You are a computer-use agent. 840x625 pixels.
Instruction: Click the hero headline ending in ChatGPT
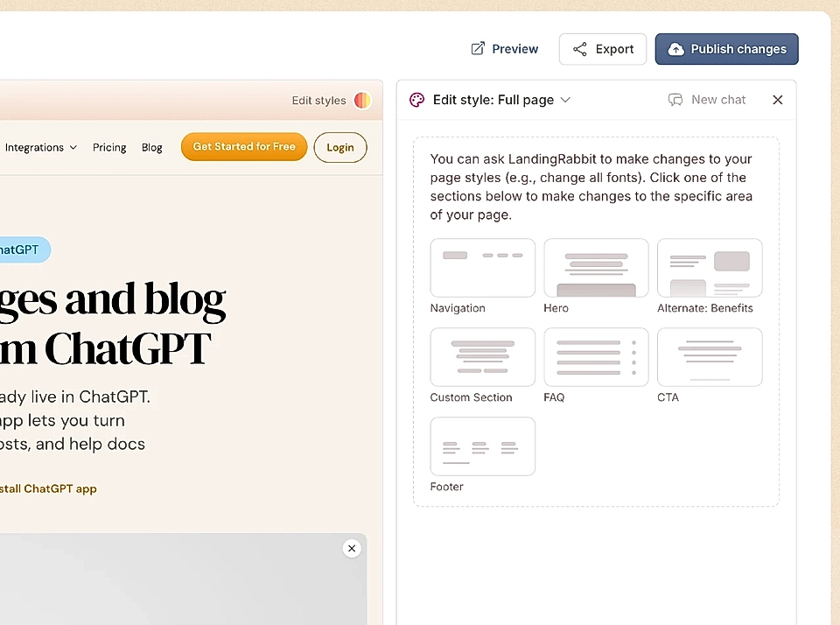pos(113,323)
